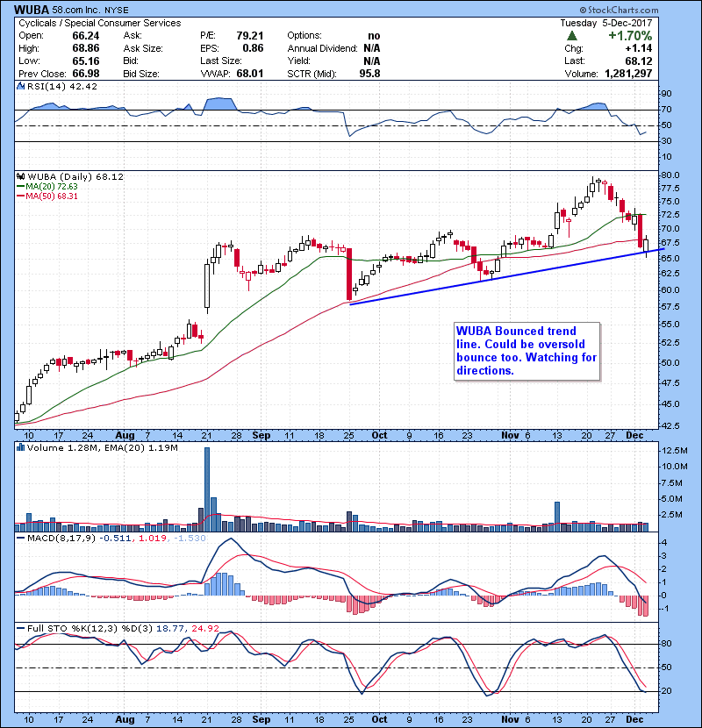Image resolution: width=702 pixels, height=728 pixels.
Task: Click the P/E value 79.21
Action: point(249,36)
